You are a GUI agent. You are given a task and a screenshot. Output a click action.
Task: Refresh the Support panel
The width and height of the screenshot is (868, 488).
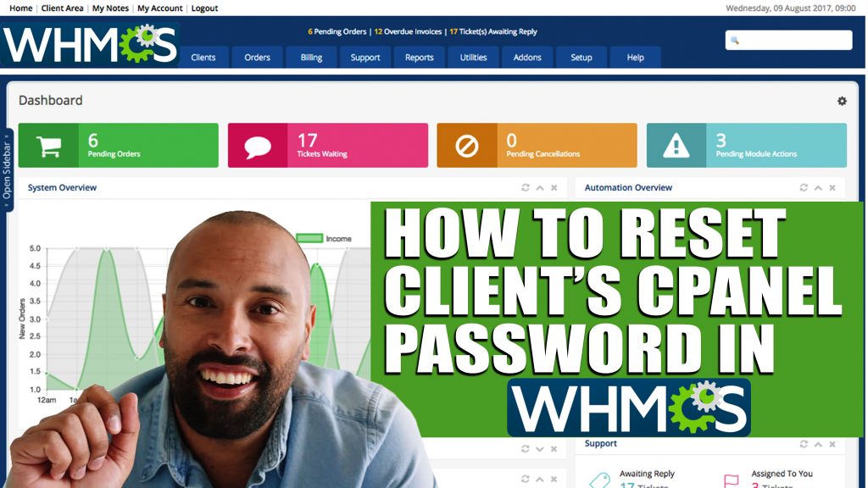804,444
